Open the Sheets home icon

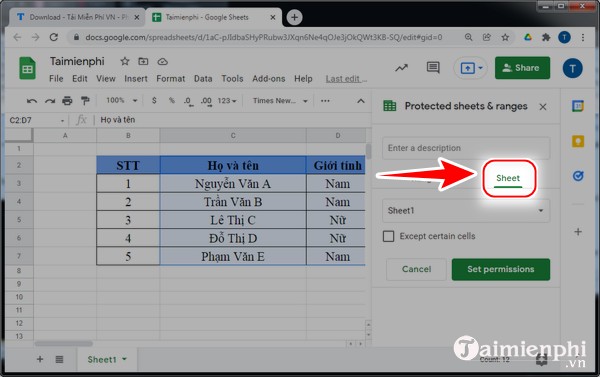27,68
